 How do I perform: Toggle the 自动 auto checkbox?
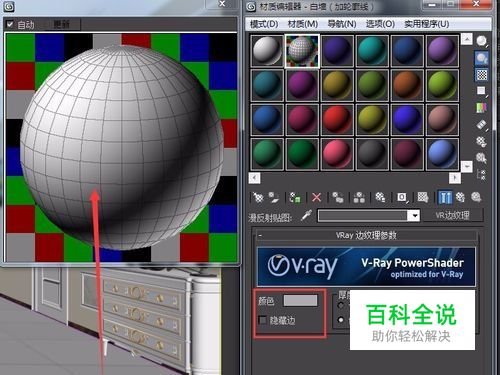click(x=10, y=24)
